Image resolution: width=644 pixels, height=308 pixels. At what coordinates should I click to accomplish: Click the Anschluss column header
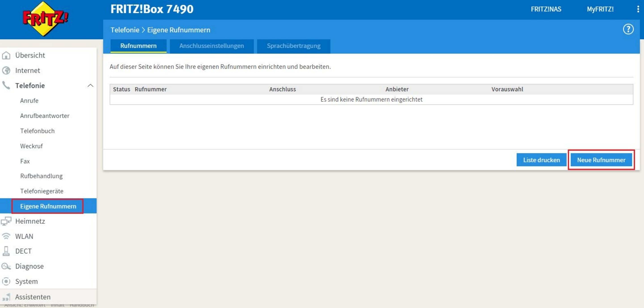pos(282,89)
